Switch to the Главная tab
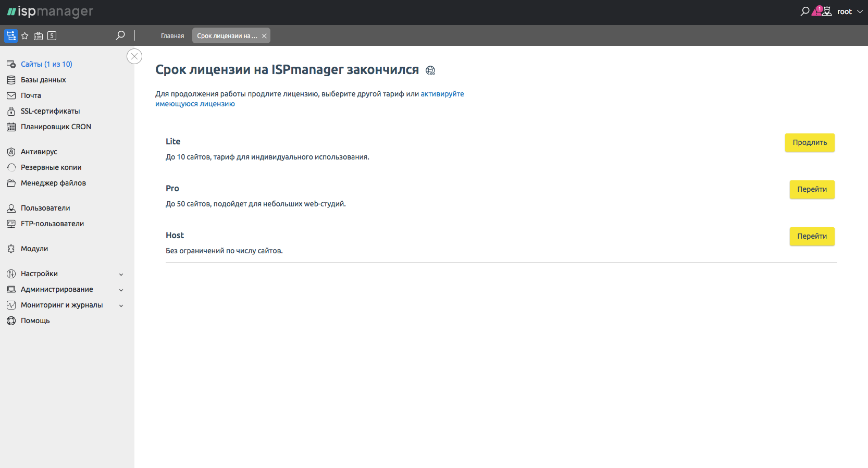 tap(172, 36)
